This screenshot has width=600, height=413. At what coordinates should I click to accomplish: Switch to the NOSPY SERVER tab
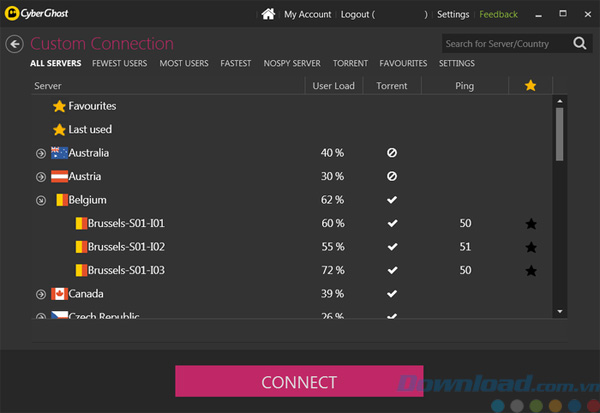pyautogui.click(x=292, y=63)
